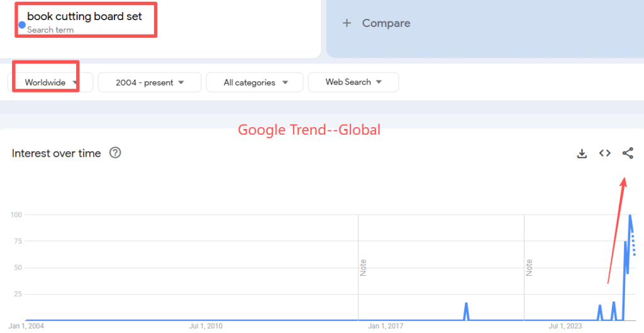Click the dotted forecast line segment

coord(634,246)
